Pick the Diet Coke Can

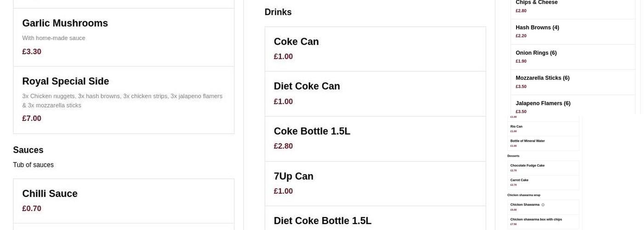pyautogui.click(x=375, y=93)
